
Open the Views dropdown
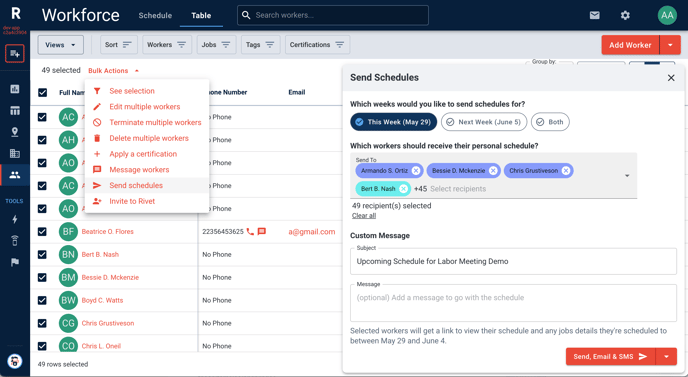61,45
